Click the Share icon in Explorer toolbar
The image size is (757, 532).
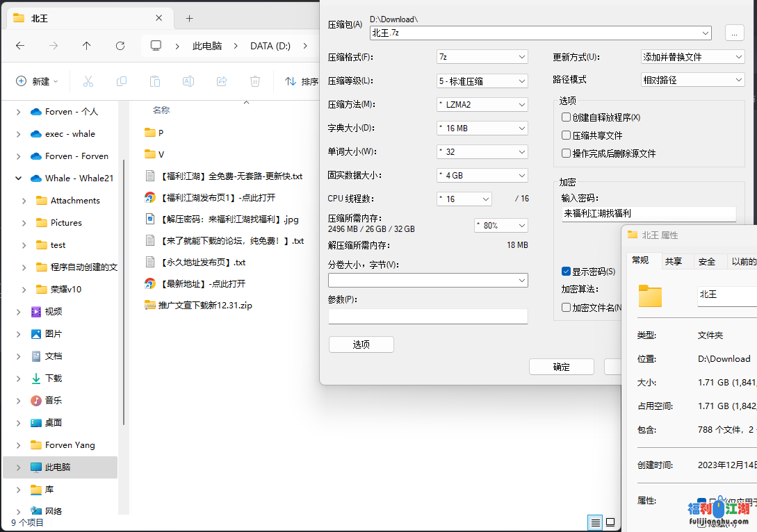(221, 81)
